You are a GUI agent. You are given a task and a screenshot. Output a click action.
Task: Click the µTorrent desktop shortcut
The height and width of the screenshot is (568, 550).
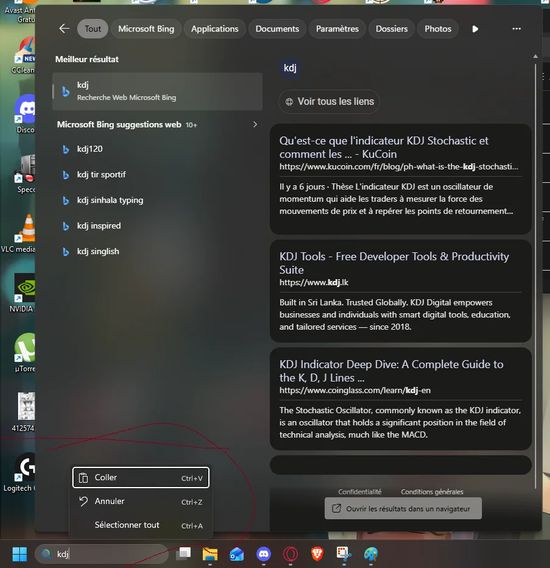25,353
